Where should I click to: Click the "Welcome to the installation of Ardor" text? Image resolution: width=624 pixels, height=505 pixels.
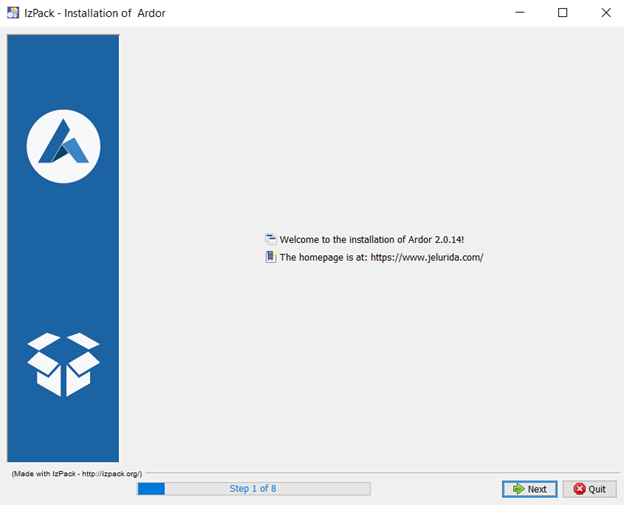click(371, 240)
